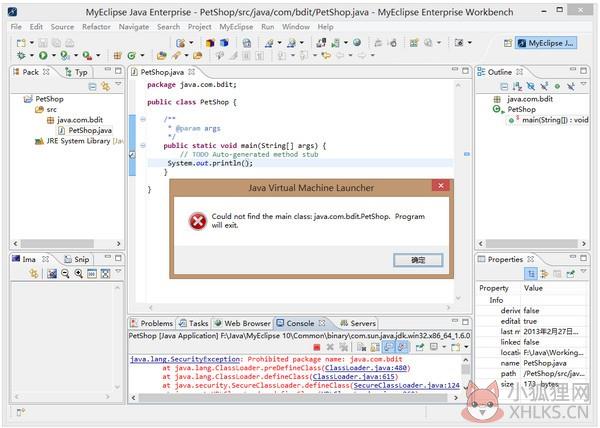600x428 pixels.
Task: Collapse the main method fold marker
Action: (143, 145)
